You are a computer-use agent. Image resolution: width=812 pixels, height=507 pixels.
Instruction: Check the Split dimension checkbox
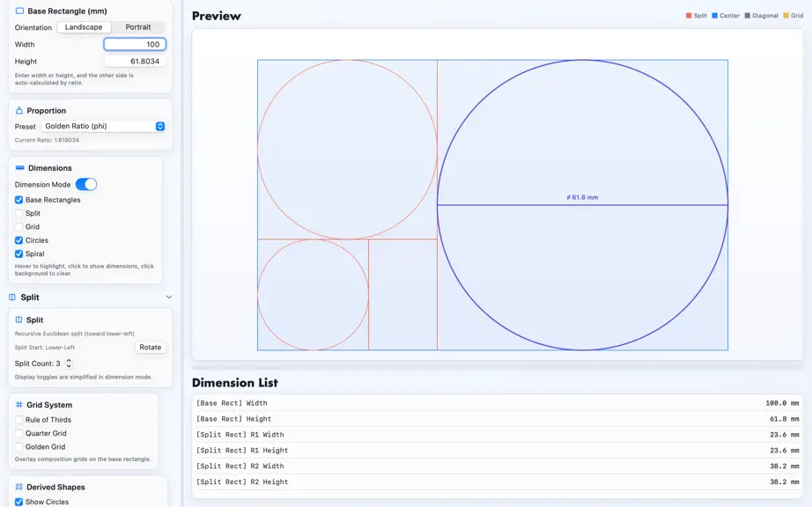tap(19, 213)
